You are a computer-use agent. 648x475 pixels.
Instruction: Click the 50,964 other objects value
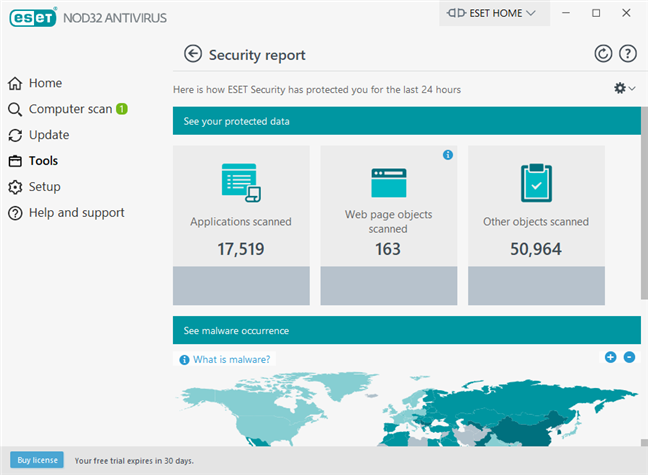pyautogui.click(x=536, y=249)
